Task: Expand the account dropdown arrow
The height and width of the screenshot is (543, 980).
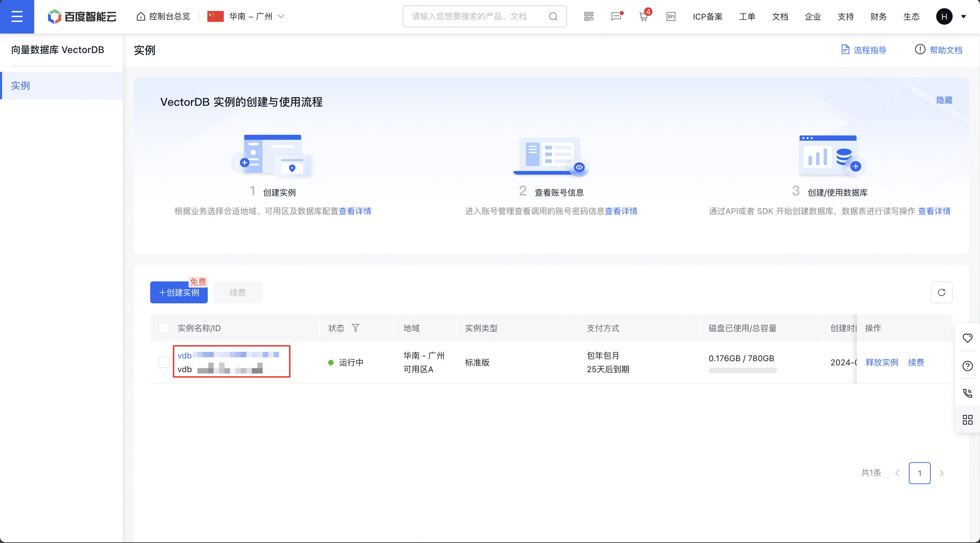Action: click(x=964, y=16)
